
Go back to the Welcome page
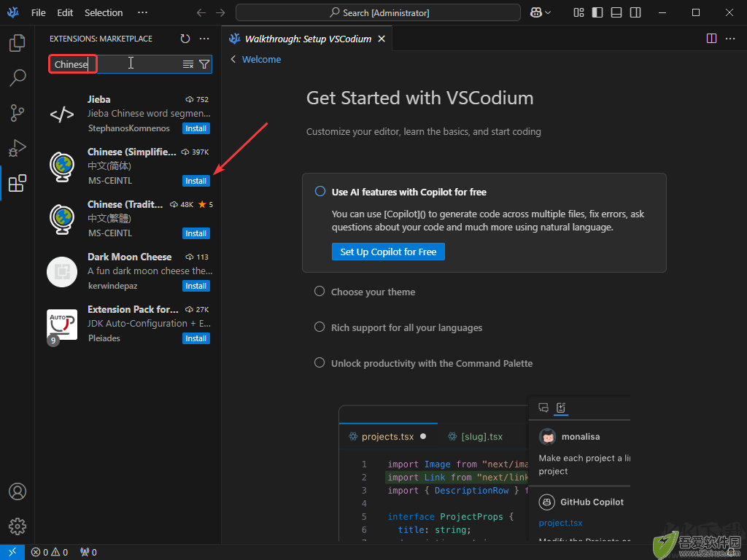256,60
